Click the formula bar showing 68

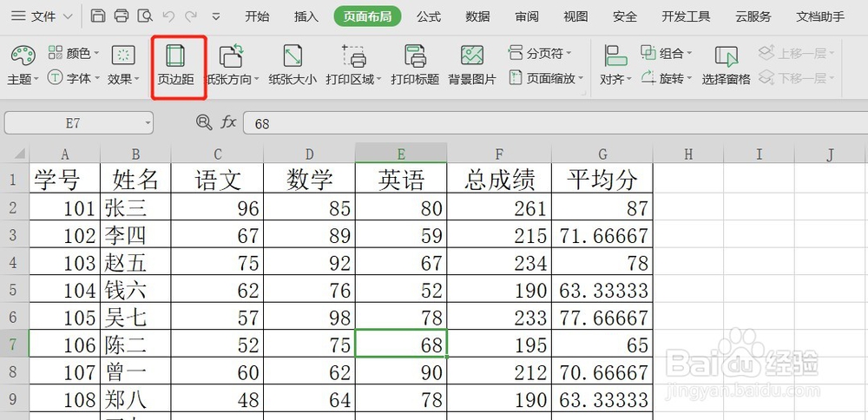(x=556, y=123)
